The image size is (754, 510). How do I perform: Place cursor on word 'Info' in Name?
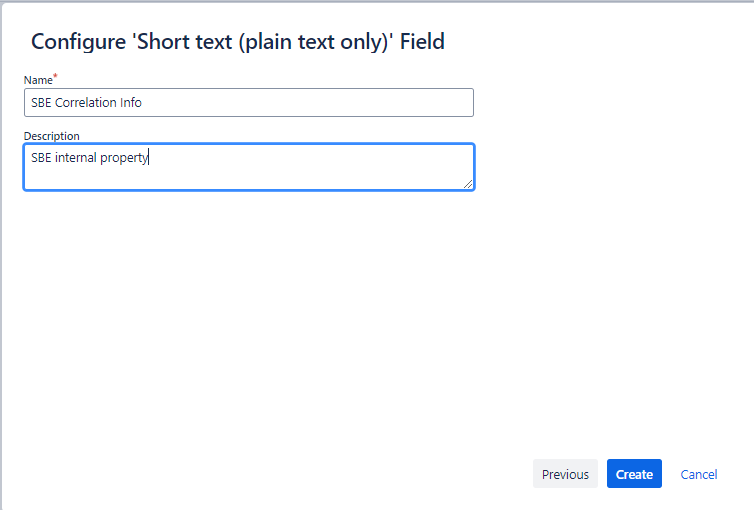(131, 102)
